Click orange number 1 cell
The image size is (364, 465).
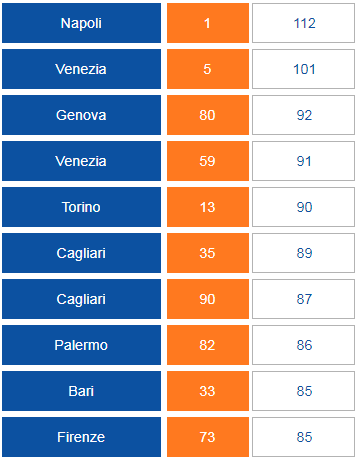[208, 23]
